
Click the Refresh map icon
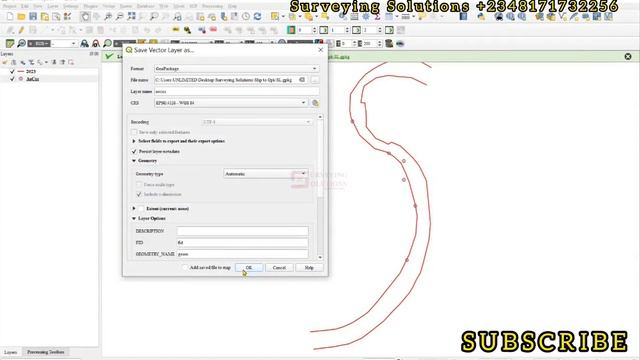coord(257,17)
